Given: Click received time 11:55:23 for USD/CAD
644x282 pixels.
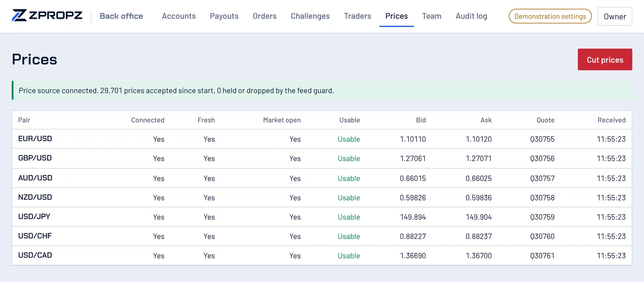Looking at the screenshot, I should pos(611,255).
